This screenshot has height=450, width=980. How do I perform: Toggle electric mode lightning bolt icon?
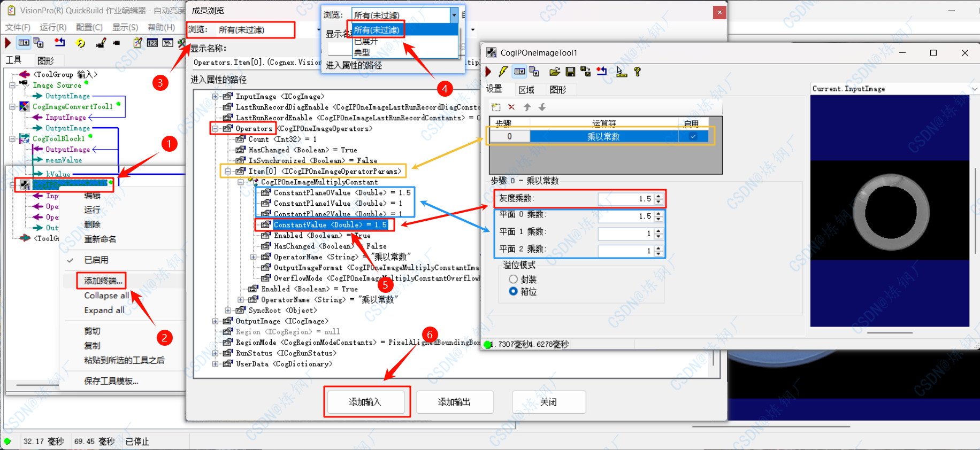pos(503,72)
